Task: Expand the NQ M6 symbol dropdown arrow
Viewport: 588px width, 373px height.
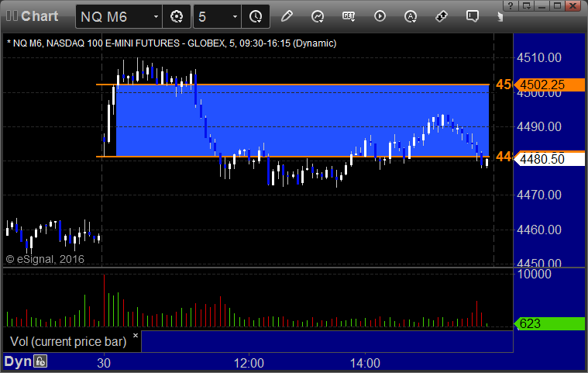Action: (156, 16)
